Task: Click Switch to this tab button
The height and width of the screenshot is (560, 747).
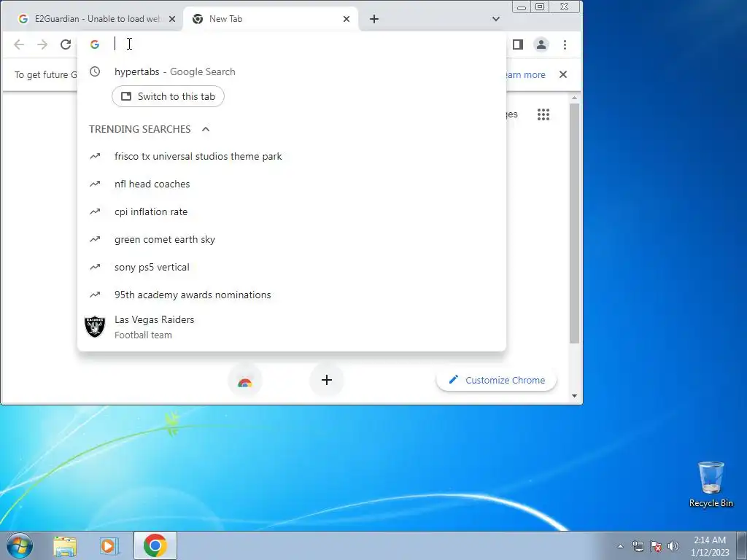Action: pos(169,96)
